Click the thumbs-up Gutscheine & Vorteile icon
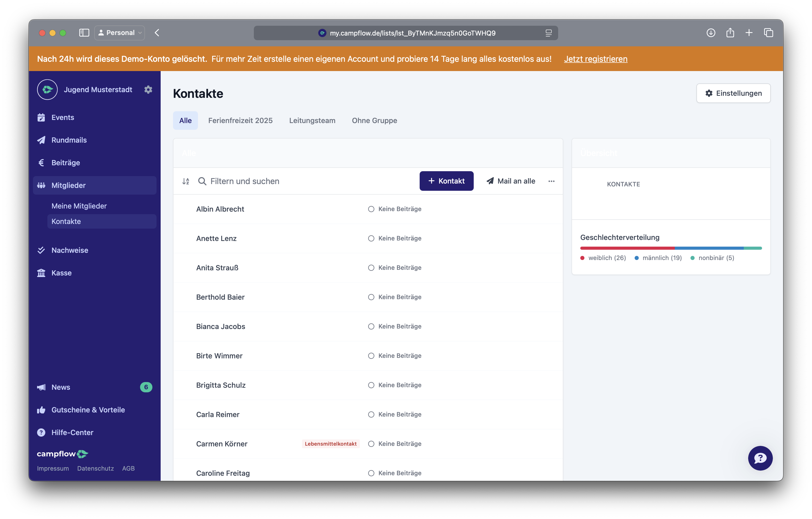The width and height of the screenshot is (812, 519). (x=41, y=410)
